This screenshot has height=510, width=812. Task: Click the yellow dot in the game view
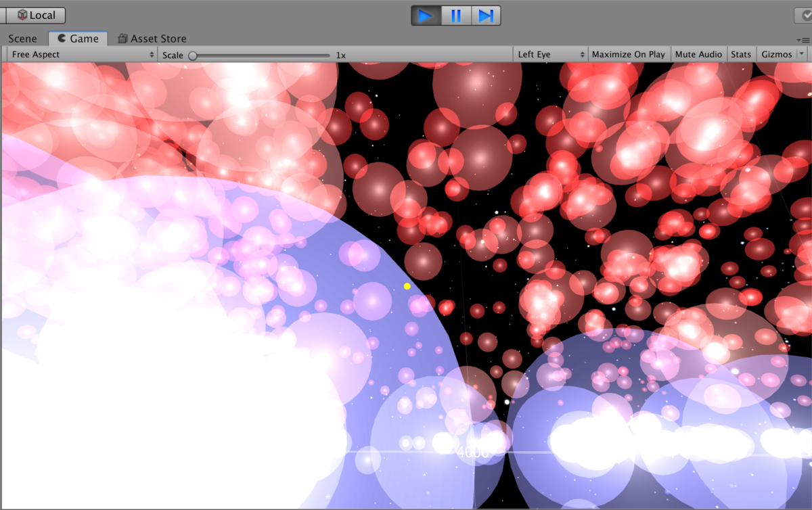point(407,286)
